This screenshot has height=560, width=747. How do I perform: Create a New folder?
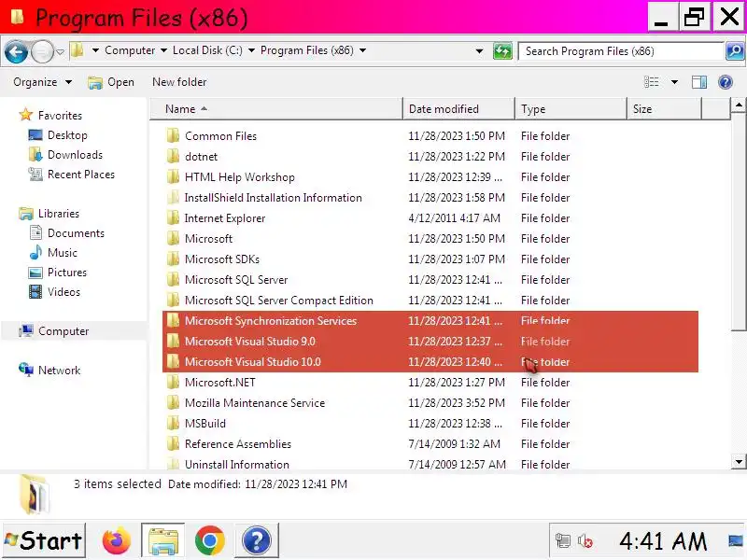pyautogui.click(x=179, y=82)
